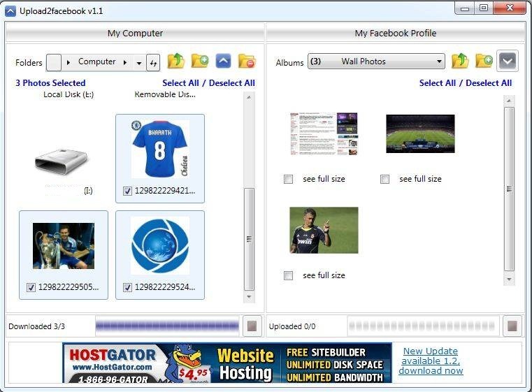
Task: Select All photos in My Computer panel
Action: (180, 83)
